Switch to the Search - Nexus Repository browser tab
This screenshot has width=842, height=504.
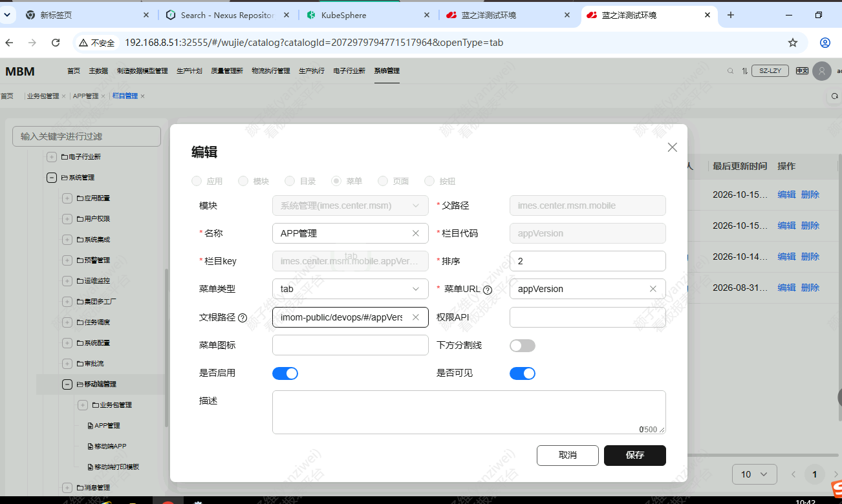point(228,15)
